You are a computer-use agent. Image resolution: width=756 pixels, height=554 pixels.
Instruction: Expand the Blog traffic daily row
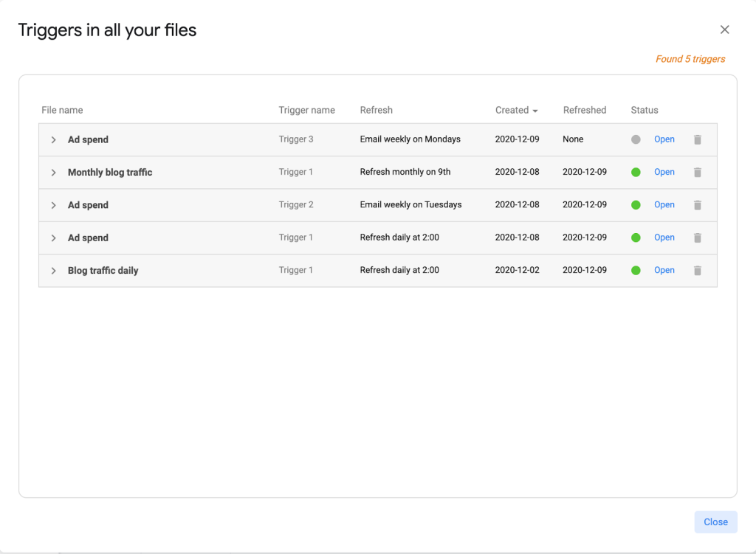click(53, 271)
